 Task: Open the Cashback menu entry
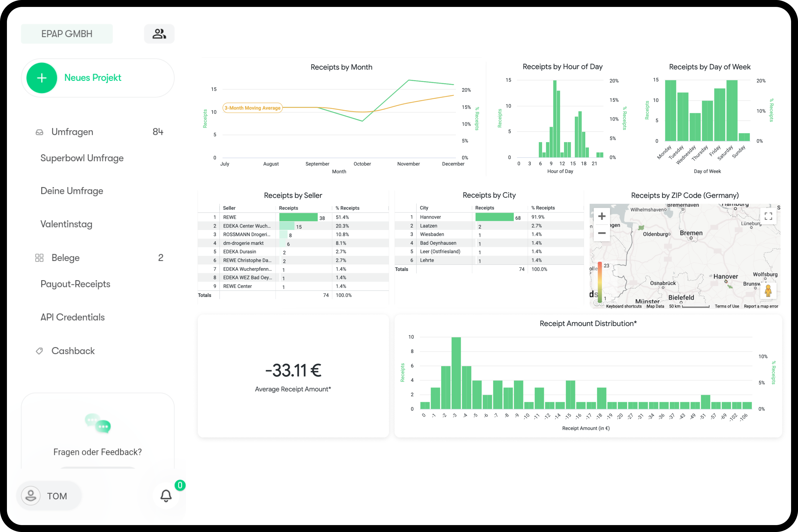(73, 351)
